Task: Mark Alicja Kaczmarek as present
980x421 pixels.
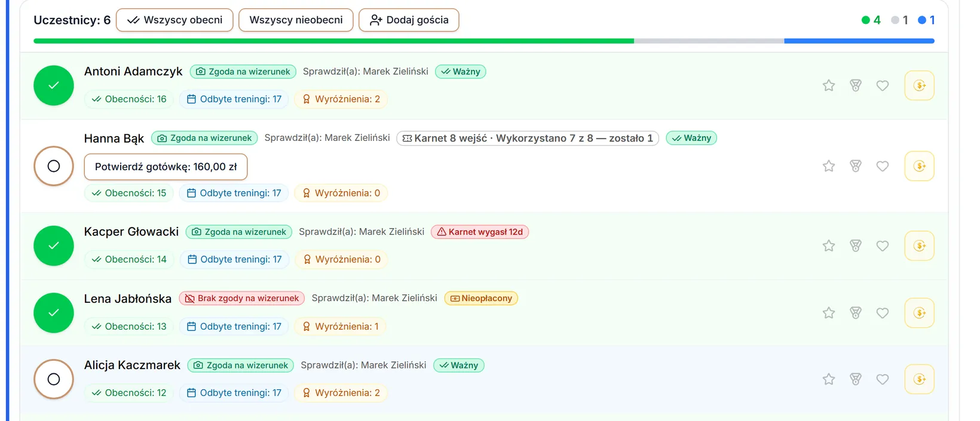Action: coord(54,379)
